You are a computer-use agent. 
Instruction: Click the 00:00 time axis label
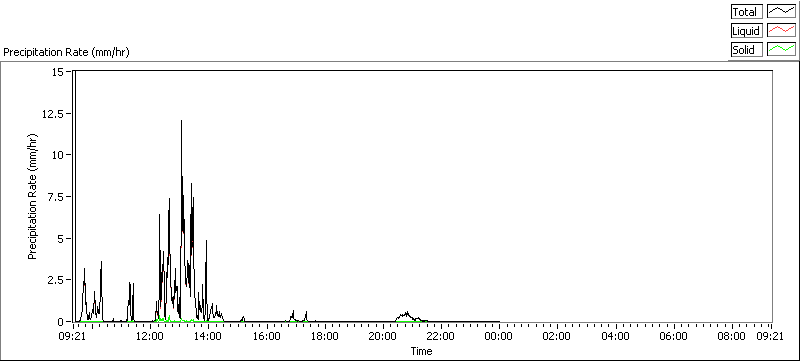(x=499, y=336)
